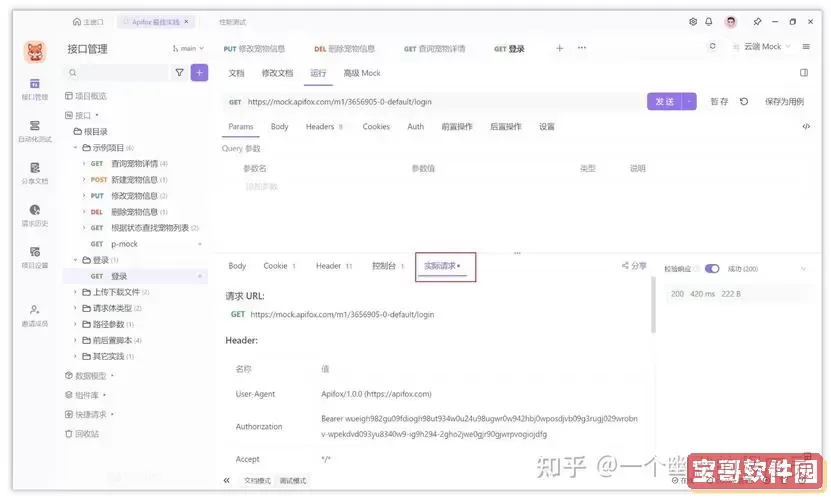Open 回收站 trash item
The image size is (831, 500).
pos(82,434)
